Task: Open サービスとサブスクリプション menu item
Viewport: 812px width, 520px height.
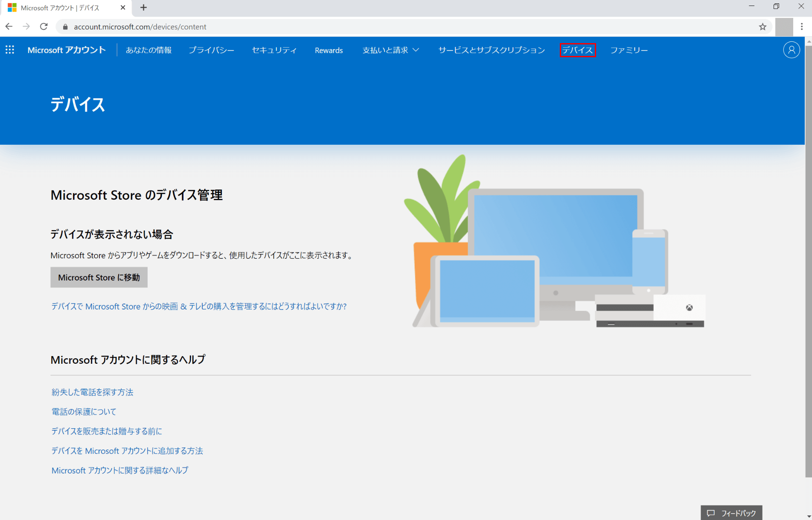Action: pyautogui.click(x=492, y=50)
